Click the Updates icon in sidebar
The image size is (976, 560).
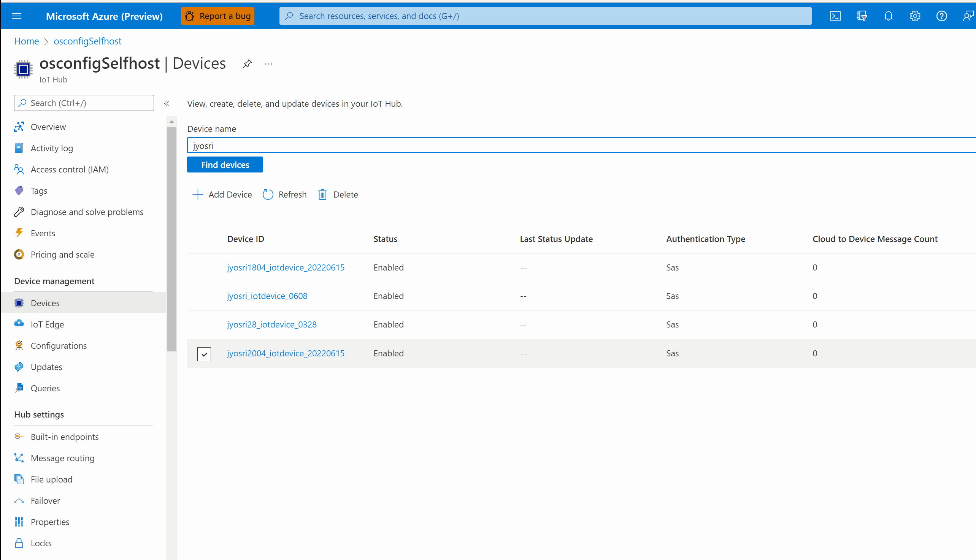point(19,366)
